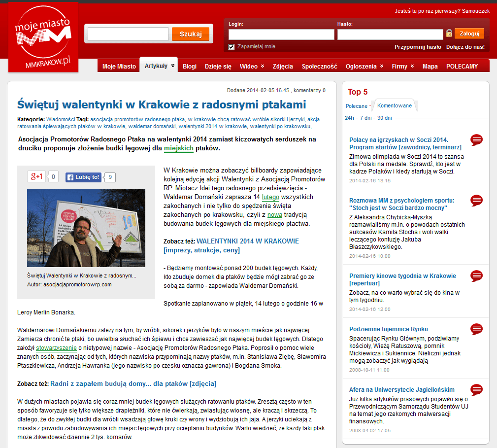Image resolution: width=497 pixels, height=448 pixels.
Task: Switch to the Polecane tab
Action: pyautogui.click(x=356, y=106)
